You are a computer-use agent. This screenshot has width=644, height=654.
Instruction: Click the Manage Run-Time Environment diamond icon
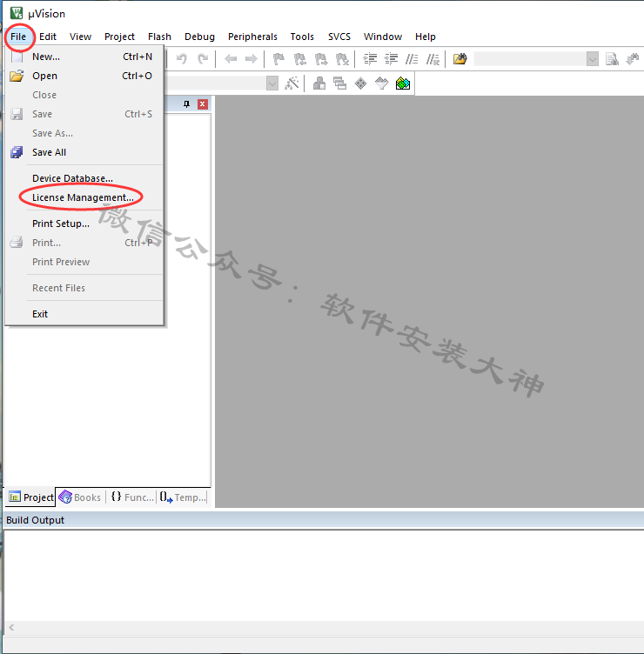click(x=360, y=83)
